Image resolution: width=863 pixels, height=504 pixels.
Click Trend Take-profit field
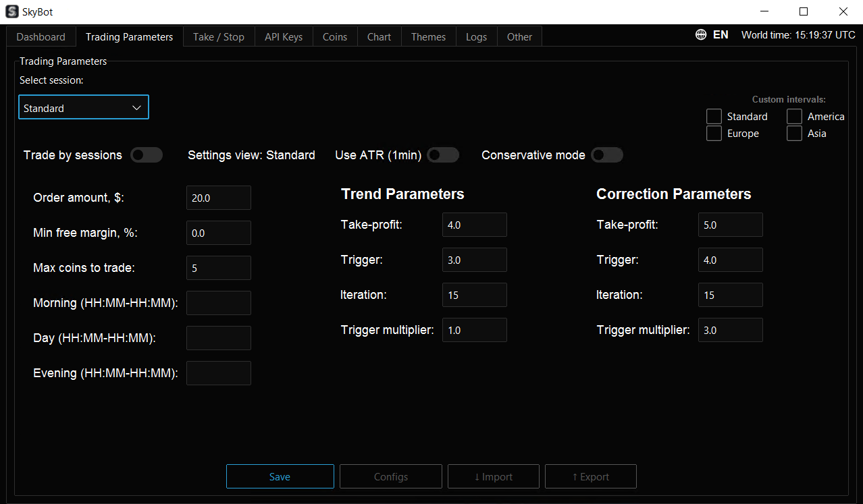tap(475, 225)
